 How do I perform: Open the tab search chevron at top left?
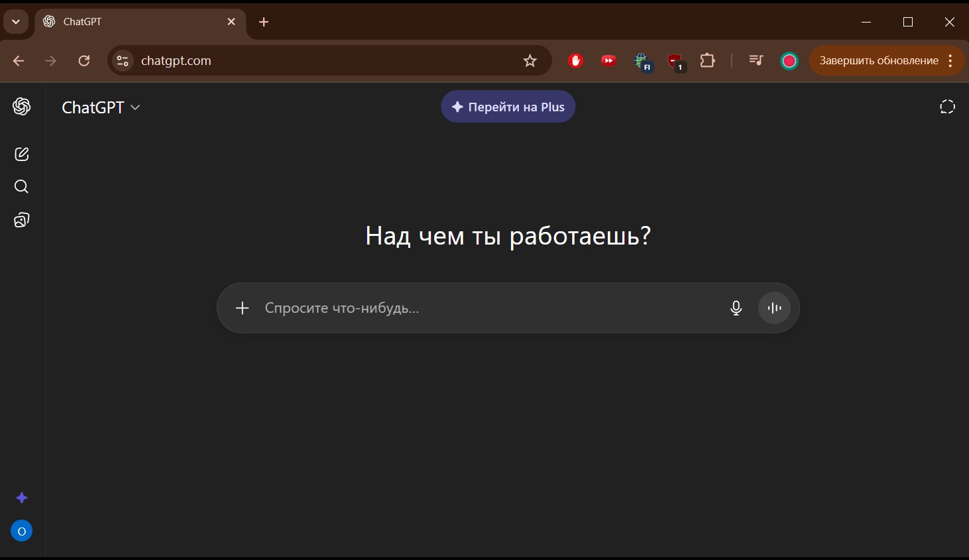tap(16, 21)
